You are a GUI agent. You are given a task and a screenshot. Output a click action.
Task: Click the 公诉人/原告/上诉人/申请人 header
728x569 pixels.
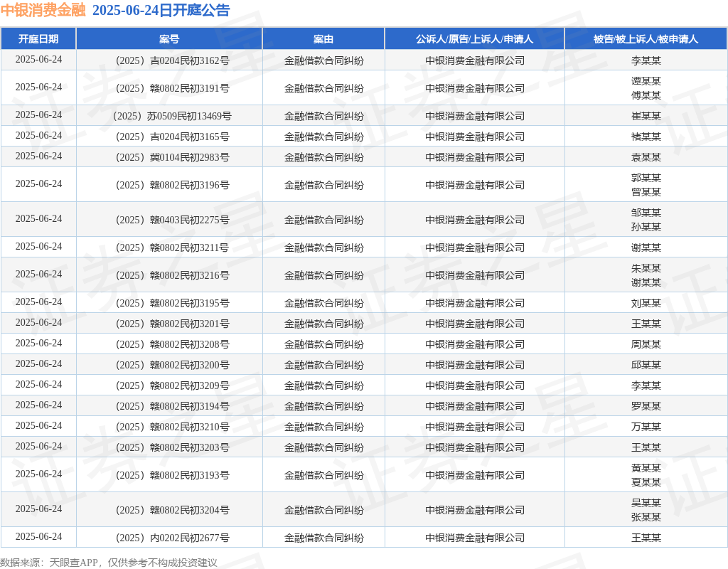point(474,39)
